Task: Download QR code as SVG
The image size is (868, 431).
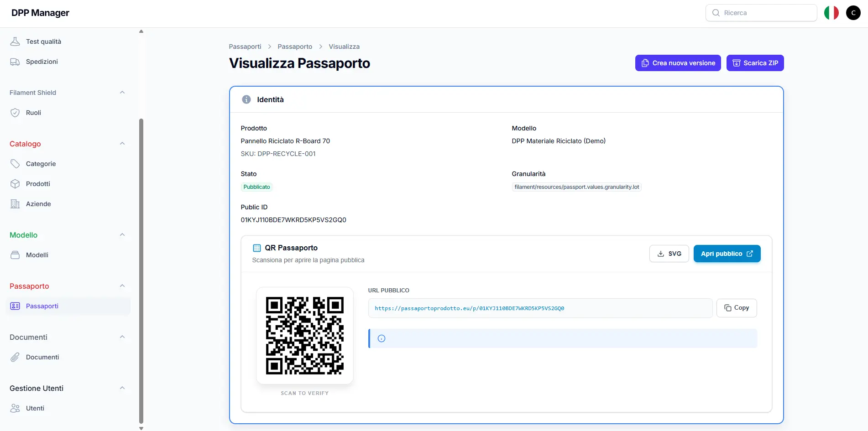Action: [669, 254]
